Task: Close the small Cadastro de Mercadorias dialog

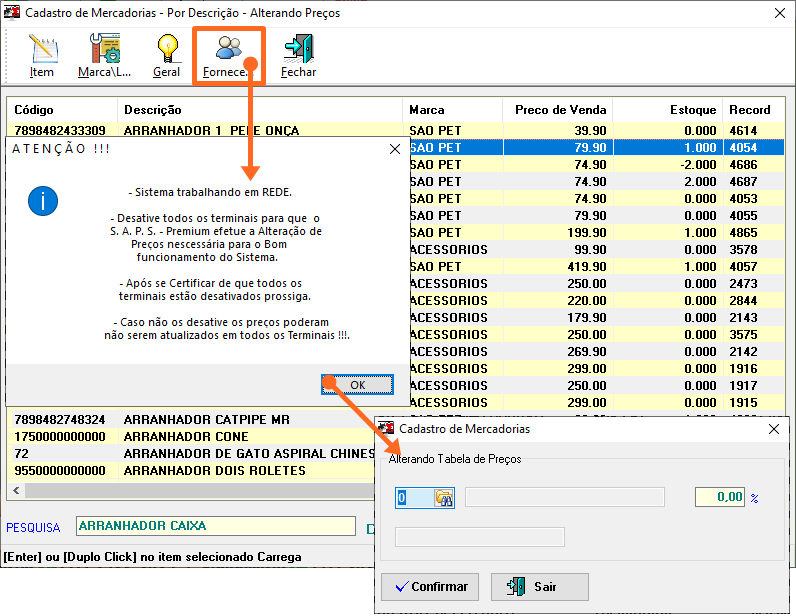Action: tap(774, 429)
